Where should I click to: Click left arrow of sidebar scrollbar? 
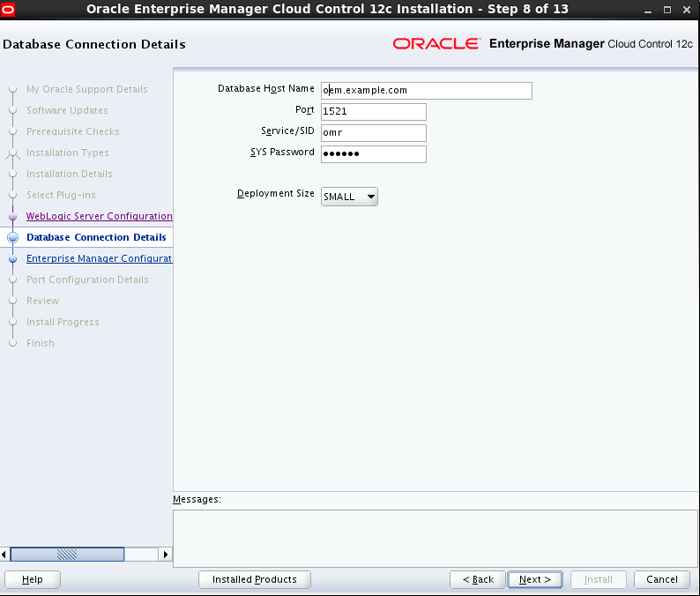4,555
